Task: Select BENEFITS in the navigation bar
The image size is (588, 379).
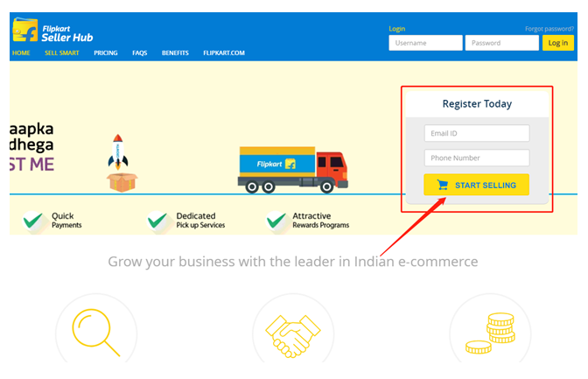Action: click(175, 53)
